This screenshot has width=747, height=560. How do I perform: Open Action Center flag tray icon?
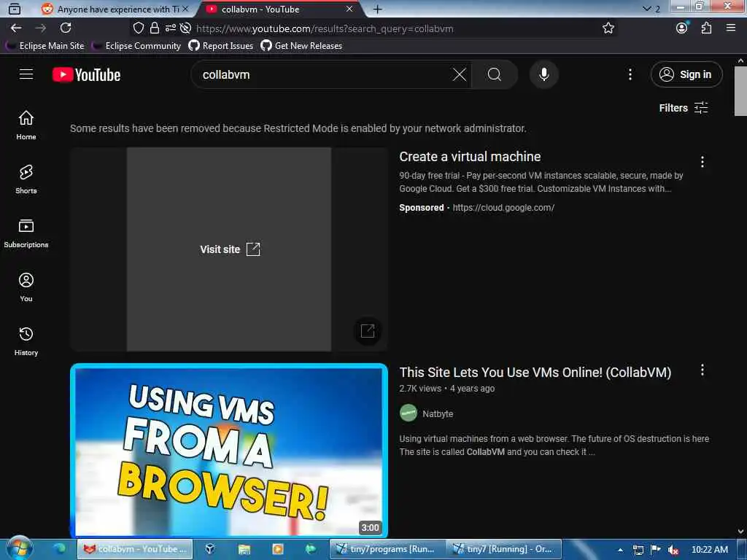656,550
